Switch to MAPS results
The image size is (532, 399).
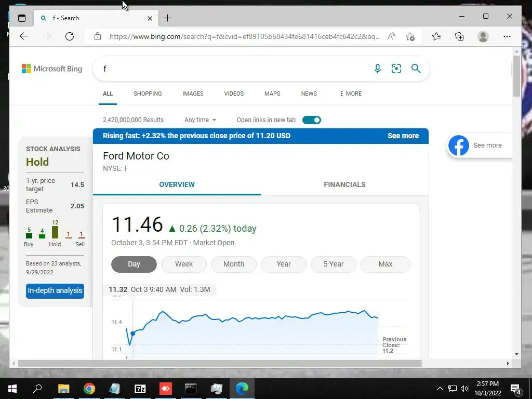[272, 94]
